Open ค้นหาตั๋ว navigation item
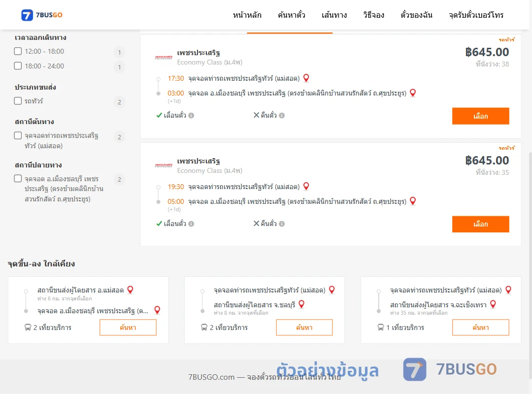This screenshot has width=532, height=394. point(292,15)
